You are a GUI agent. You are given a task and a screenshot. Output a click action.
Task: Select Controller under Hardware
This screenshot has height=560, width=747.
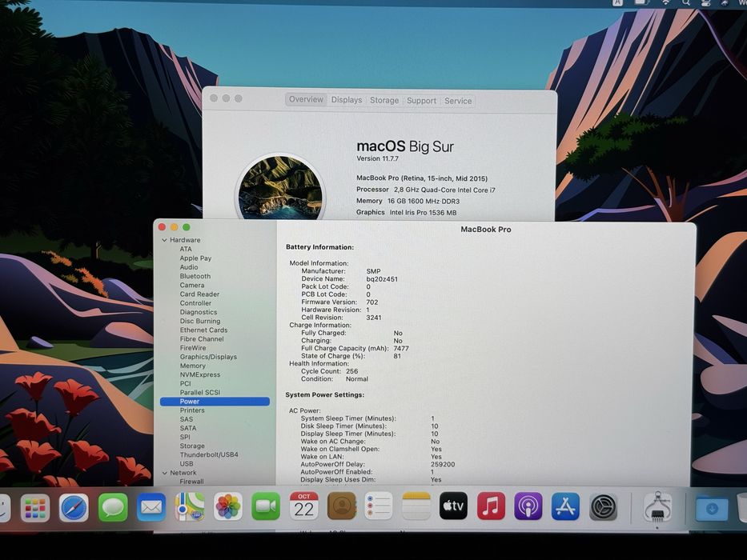(195, 303)
